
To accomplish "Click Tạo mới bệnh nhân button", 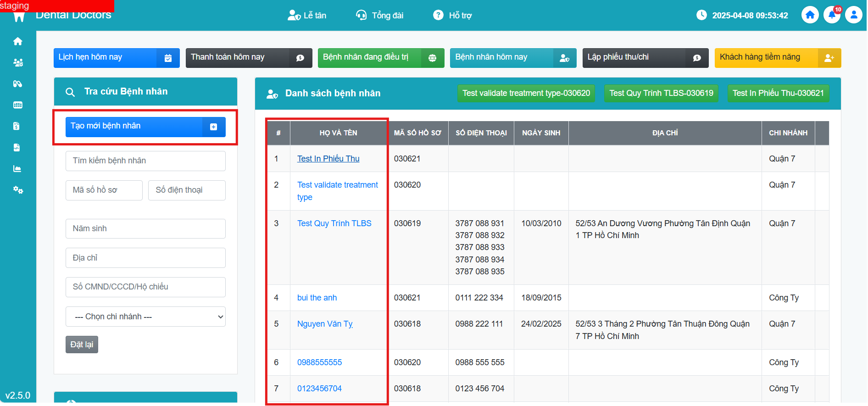I will click(145, 127).
